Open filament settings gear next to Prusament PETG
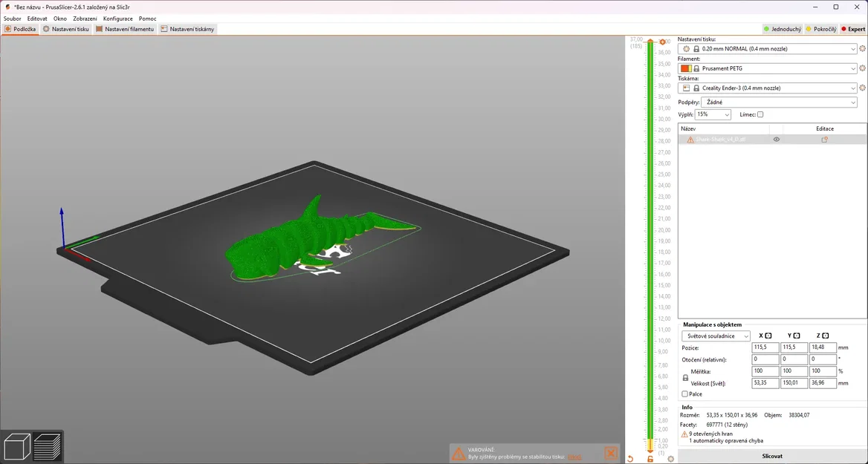The width and height of the screenshot is (868, 464). click(862, 68)
